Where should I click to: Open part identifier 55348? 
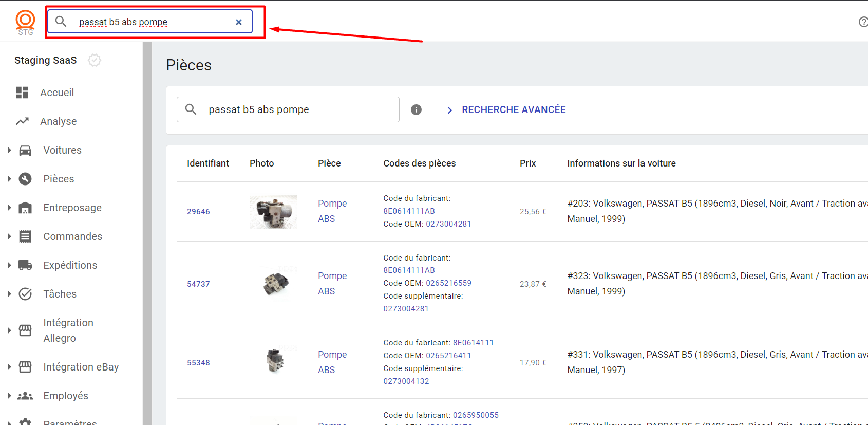[x=198, y=362]
